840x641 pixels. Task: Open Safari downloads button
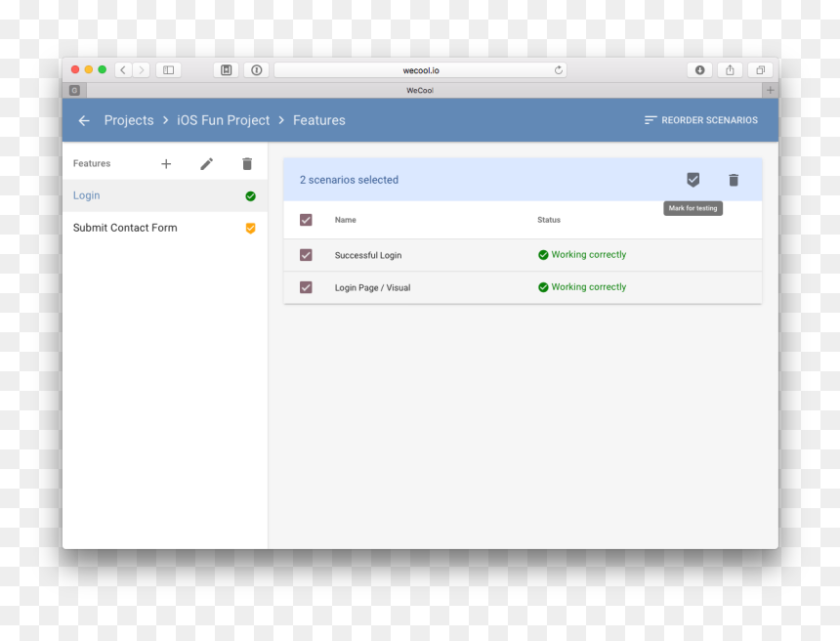699,70
